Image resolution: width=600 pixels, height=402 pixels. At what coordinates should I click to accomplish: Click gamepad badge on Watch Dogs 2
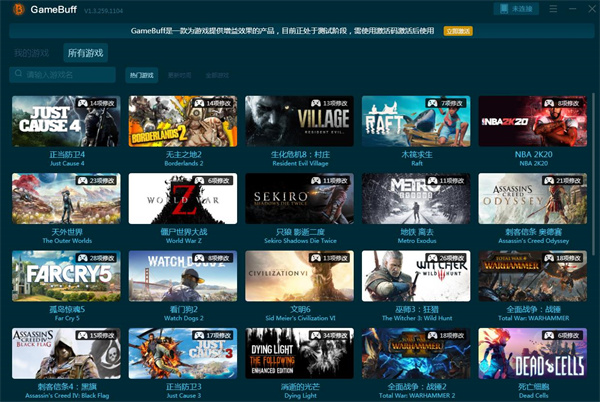click(212, 258)
